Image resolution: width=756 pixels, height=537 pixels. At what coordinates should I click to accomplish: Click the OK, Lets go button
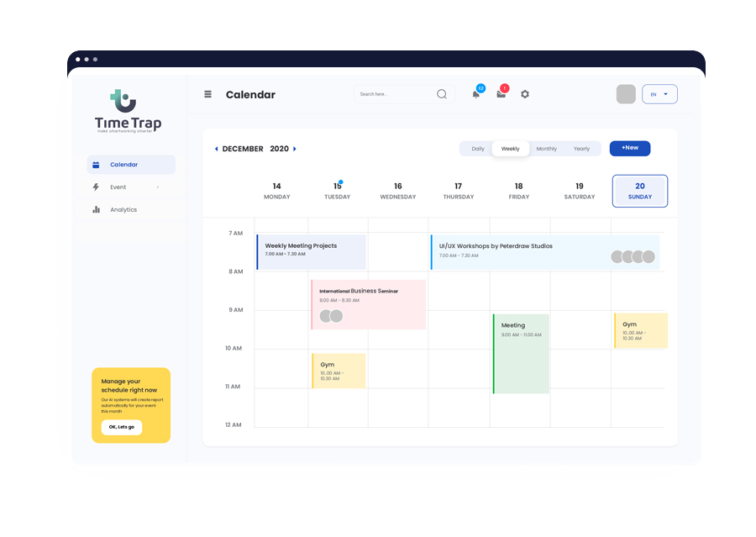click(x=122, y=427)
